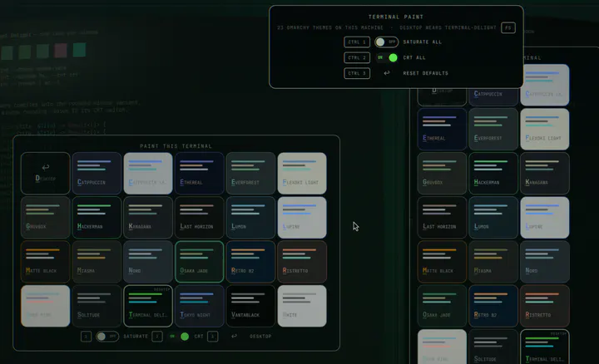Click the CTRL 1 key button
The width and height of the screenshot is (599, 364).
click(x=357, y=42)
